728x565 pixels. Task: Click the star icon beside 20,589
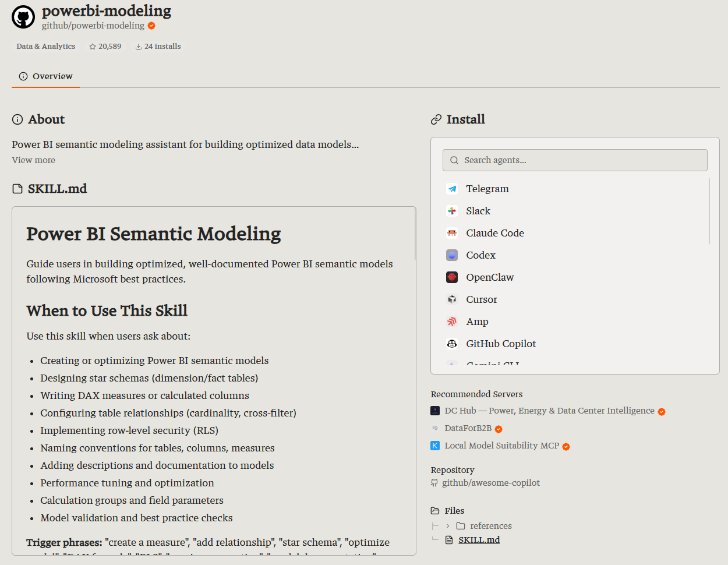pos(93,47)
